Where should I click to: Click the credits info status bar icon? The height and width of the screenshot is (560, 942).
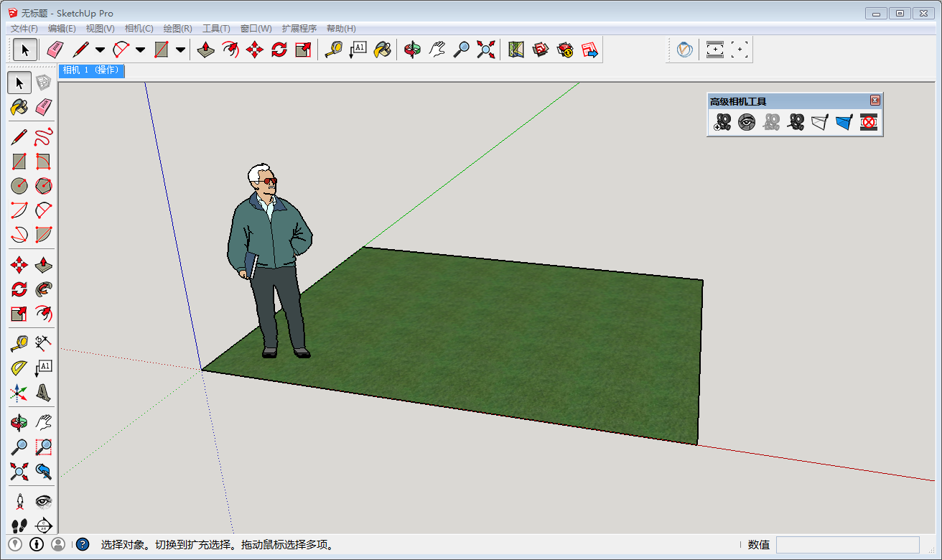coord(37,544)
